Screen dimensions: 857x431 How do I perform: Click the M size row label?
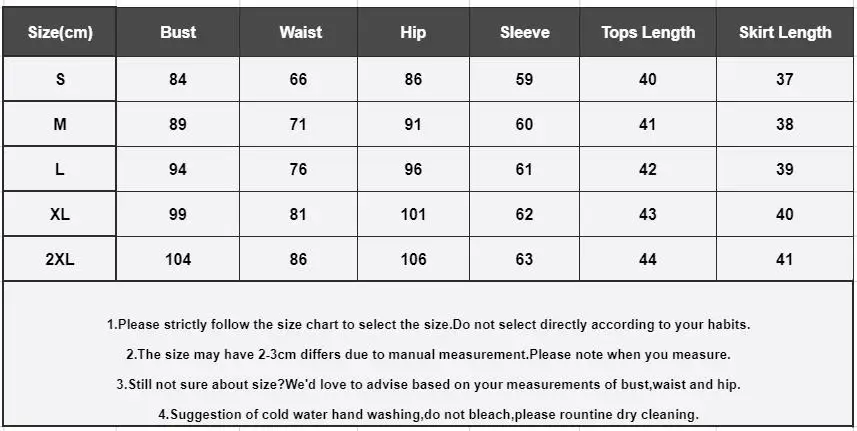(x=60, y=124)
